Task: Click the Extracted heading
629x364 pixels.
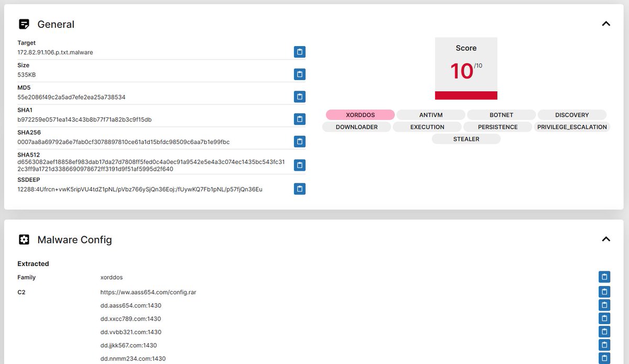Action: [x=33, y=263]
